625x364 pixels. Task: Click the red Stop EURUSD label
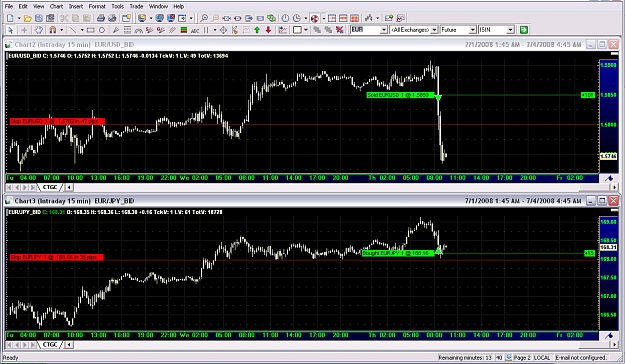(x=57, y=121)
